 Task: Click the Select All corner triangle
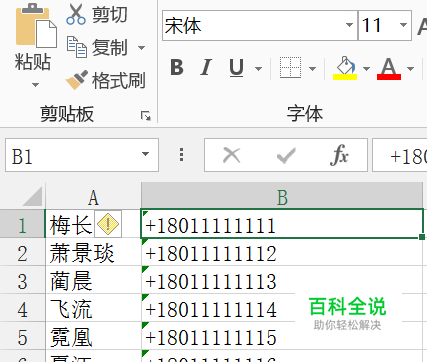tap(32, 196)
